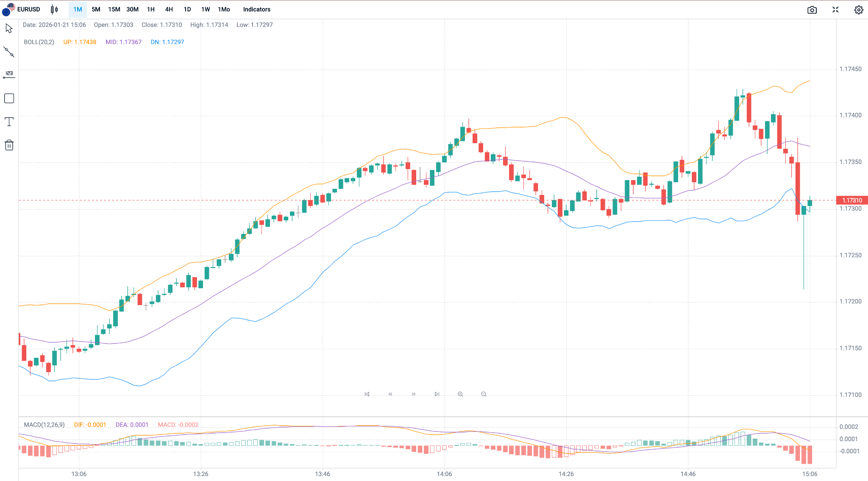Click the DN: 1.17297 band value
The width and height of the screenshot is (868, 481).
coord(167,42)
